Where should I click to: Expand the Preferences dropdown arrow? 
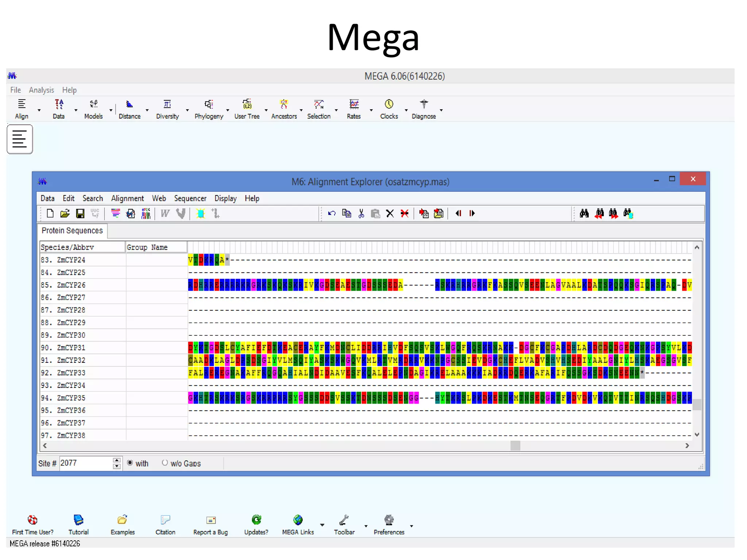point(411,526)
